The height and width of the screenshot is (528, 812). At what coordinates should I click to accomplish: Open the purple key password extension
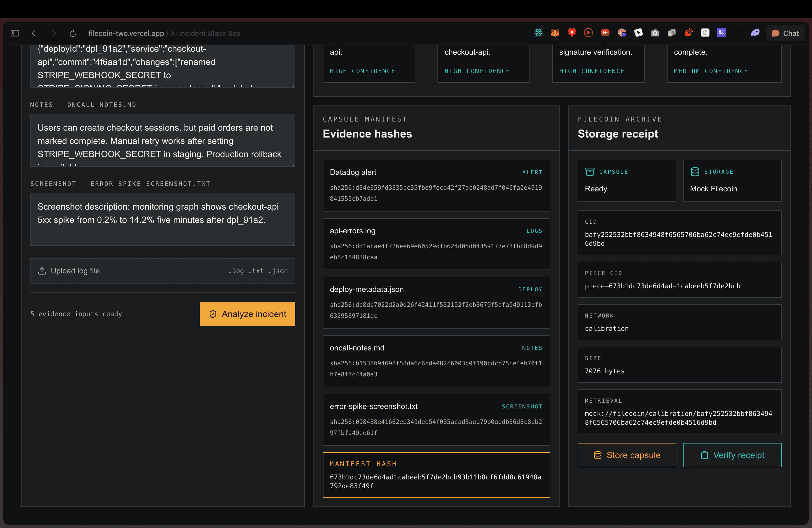pos(722,33)
